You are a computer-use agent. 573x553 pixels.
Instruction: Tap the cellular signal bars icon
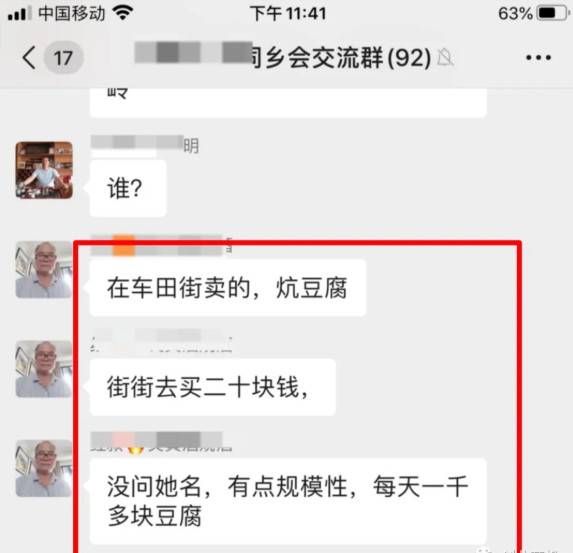19,14
